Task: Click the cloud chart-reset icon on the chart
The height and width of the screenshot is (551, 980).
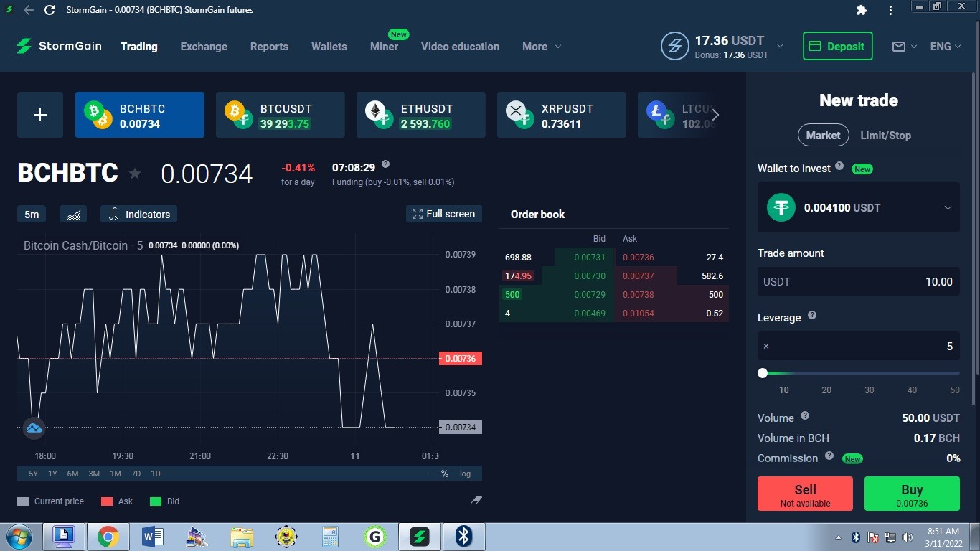Action: 34,428
